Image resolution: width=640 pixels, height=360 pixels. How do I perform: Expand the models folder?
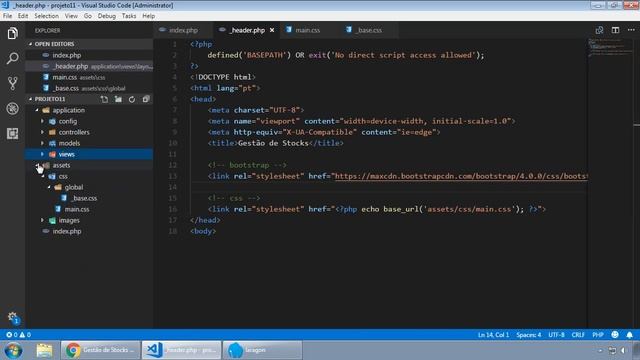tap(42, 143)
